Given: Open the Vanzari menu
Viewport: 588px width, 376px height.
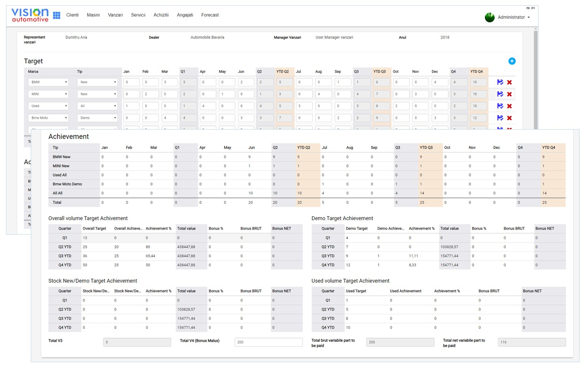Looking at the screenshot, I should [x=115, y=15].
